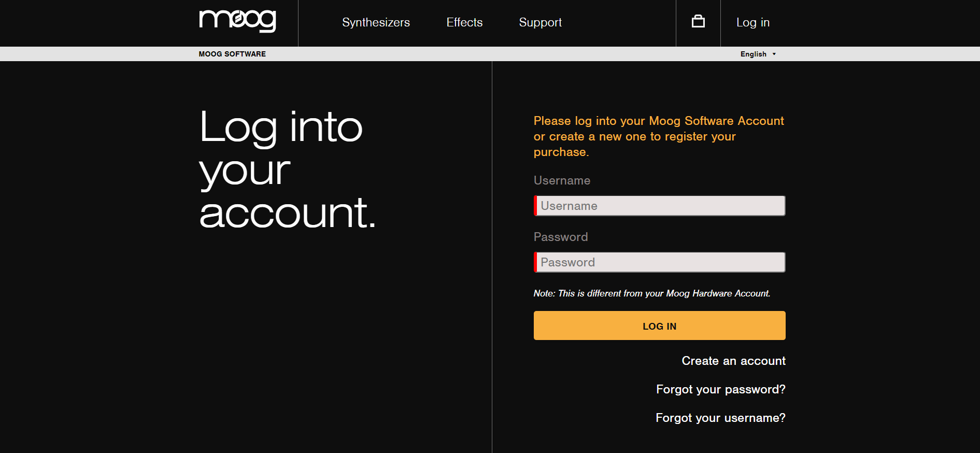Click the Password field label
This screenshot has width=980, height=453.
[x=561, y=237]
